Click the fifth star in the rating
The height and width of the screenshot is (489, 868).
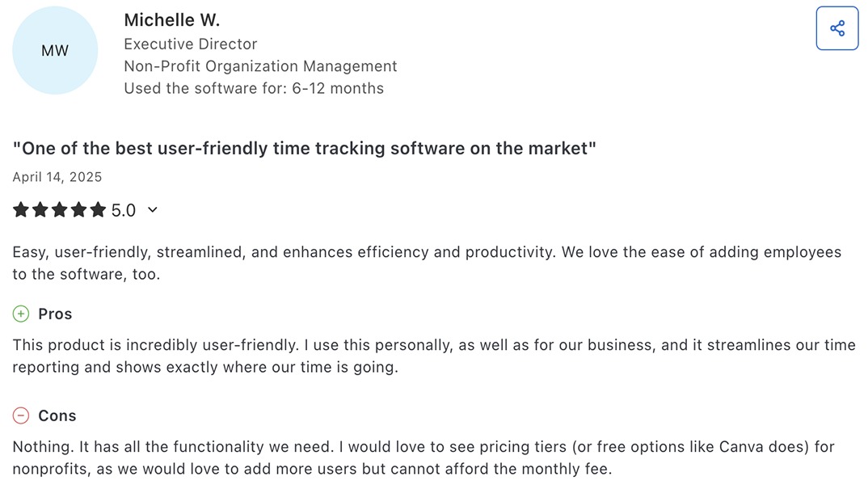pyautogui.click(x=99, y=210)
